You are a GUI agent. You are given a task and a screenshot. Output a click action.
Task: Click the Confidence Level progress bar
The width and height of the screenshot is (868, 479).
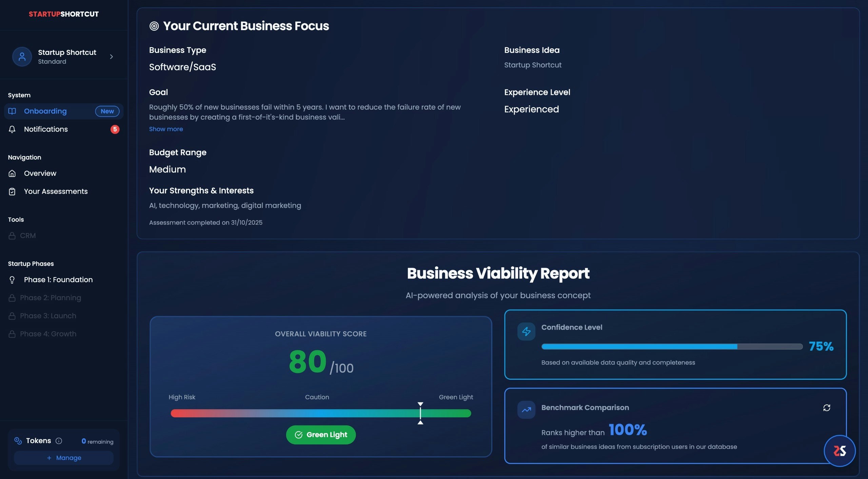(672, 347)
